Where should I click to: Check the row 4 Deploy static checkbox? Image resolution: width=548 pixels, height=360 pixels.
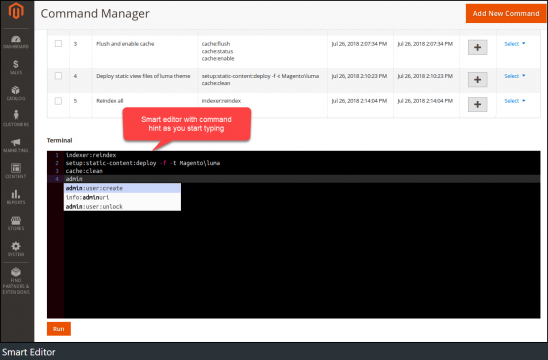click(58, 76)
